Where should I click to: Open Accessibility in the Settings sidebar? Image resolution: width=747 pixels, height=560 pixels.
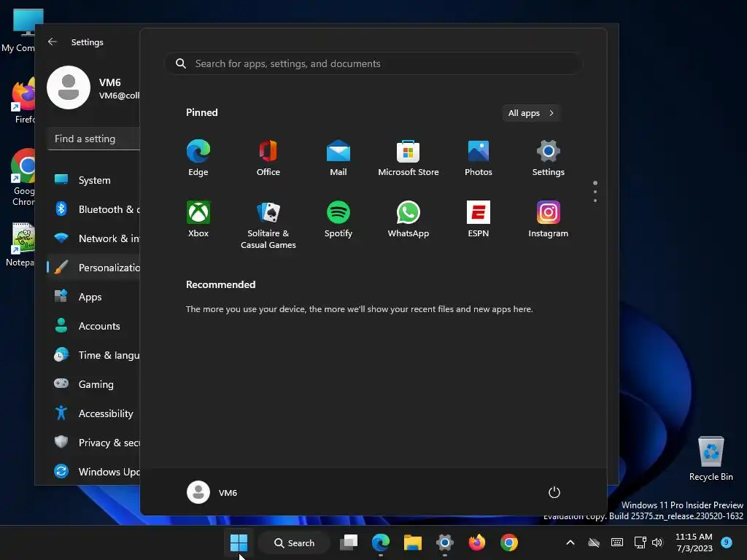click(94, 413)
